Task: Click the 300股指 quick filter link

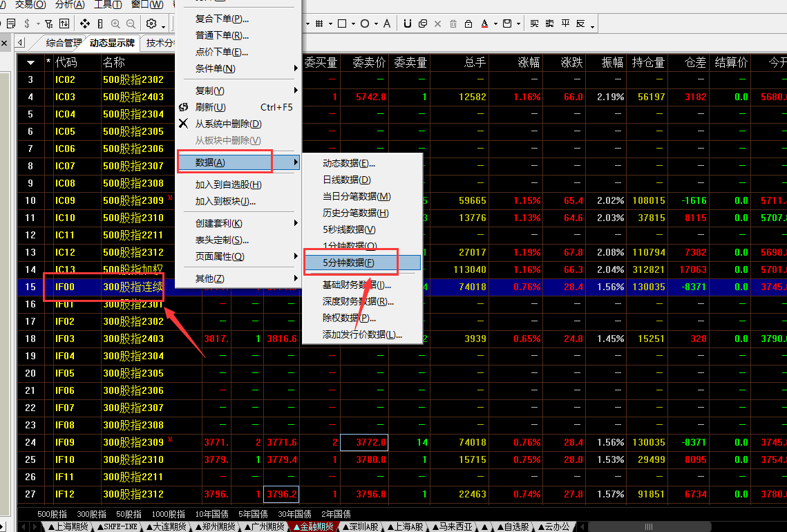Action: 92,514
